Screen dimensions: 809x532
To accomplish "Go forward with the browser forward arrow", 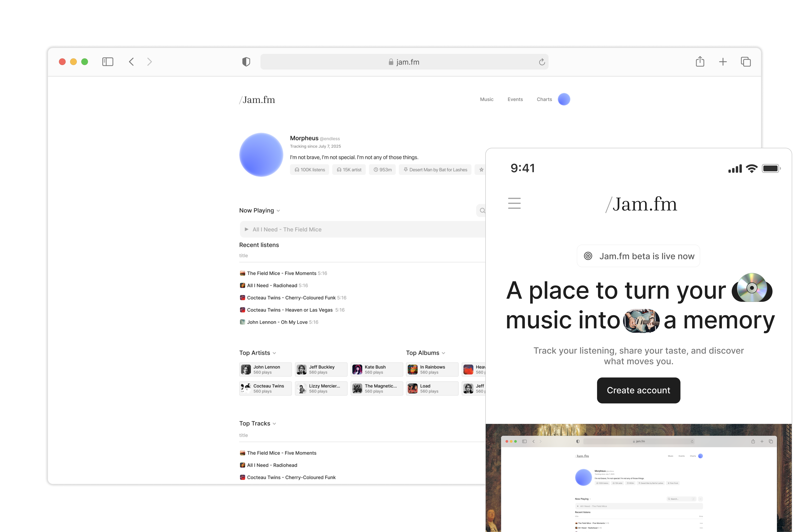I will tap(149, 62).
